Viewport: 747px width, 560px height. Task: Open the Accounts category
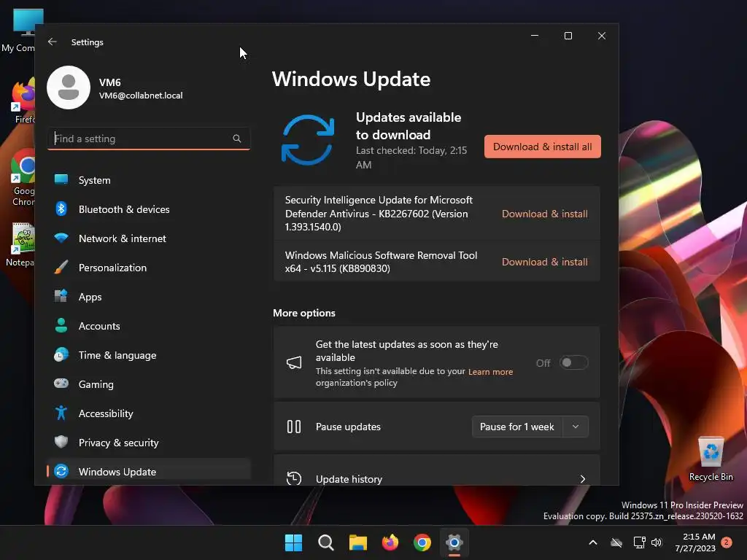click(149, 326)
